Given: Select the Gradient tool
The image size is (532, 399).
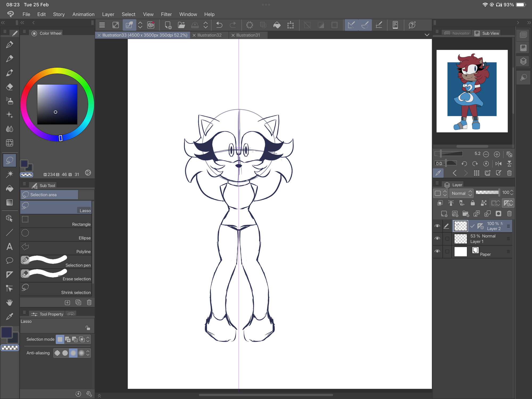Looking at the screenshot, I should (10, 203).
